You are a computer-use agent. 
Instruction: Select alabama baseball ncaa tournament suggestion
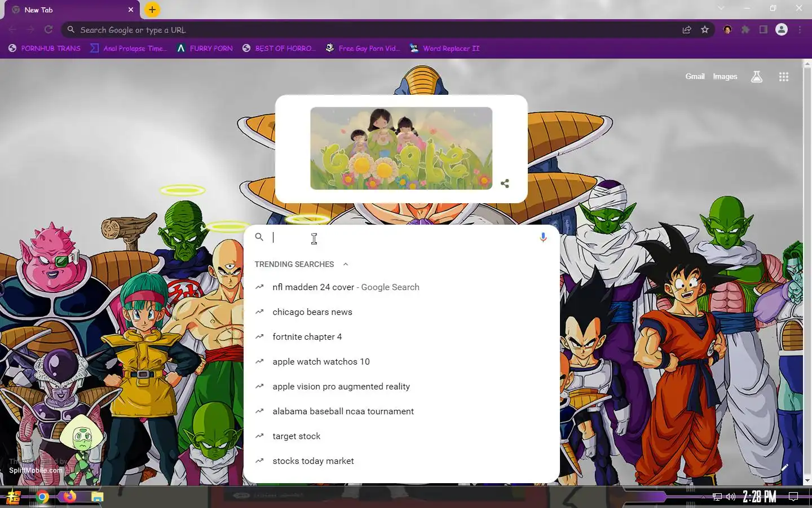pos(401,411)
